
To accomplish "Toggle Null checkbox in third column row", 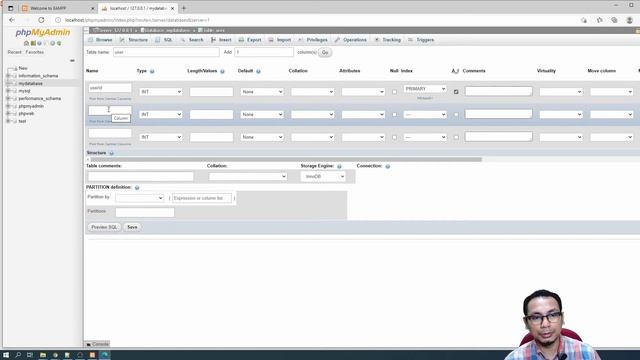I will pos(394,138).
